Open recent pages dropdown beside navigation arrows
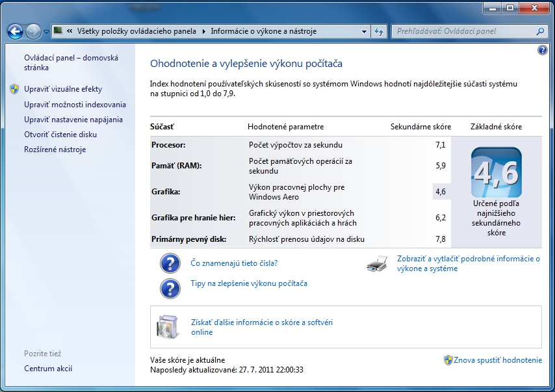This screenshot has height=392, width=555. [46, 31]
